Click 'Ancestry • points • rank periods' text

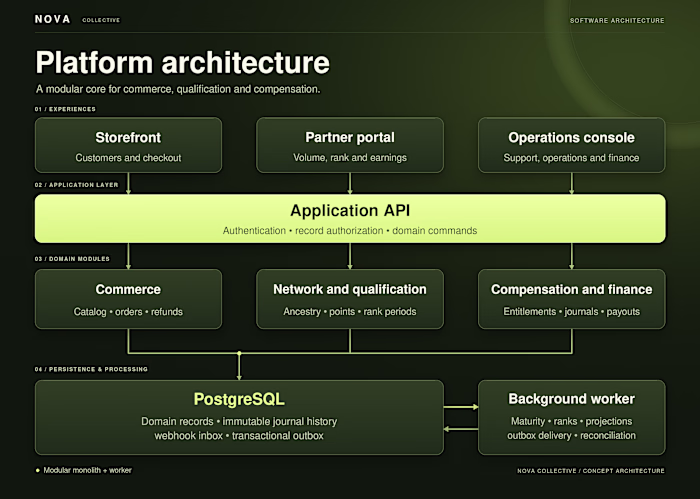pos(350,312)
